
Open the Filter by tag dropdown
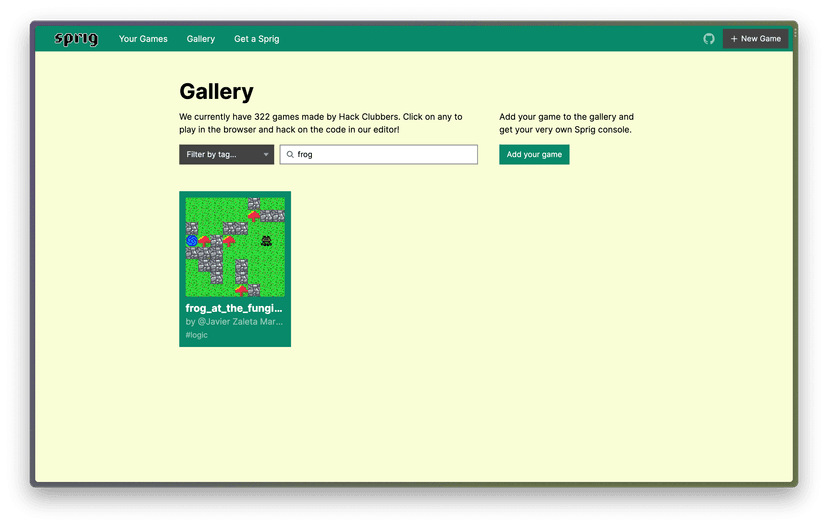[x=226, y=155]
